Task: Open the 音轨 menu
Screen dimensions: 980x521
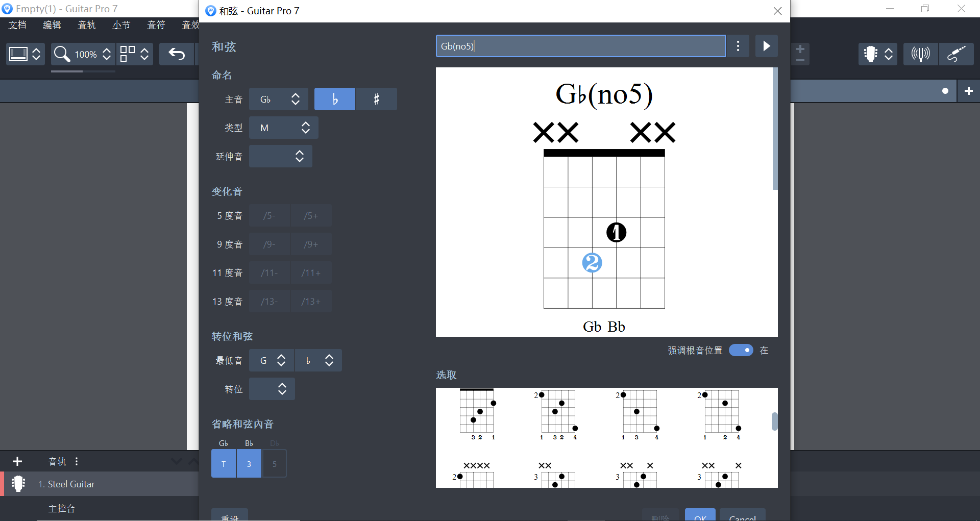Action: 86,24
